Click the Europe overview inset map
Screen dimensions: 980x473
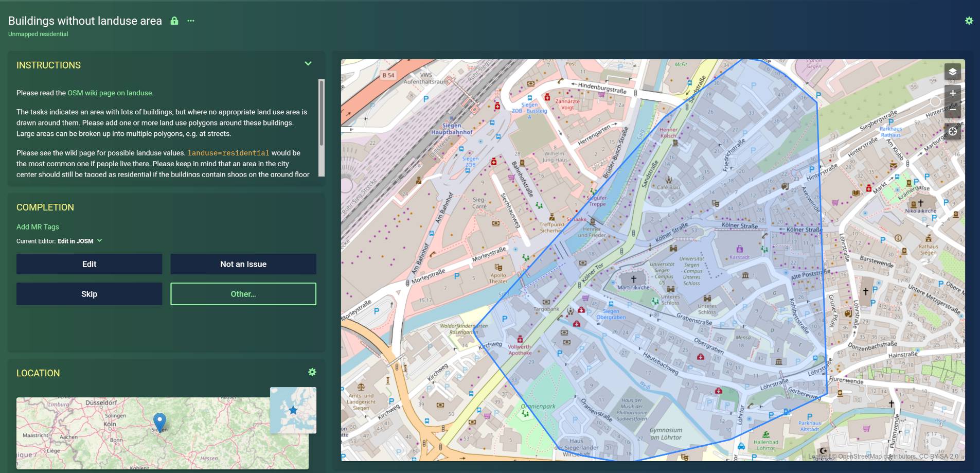click(293, 410)
